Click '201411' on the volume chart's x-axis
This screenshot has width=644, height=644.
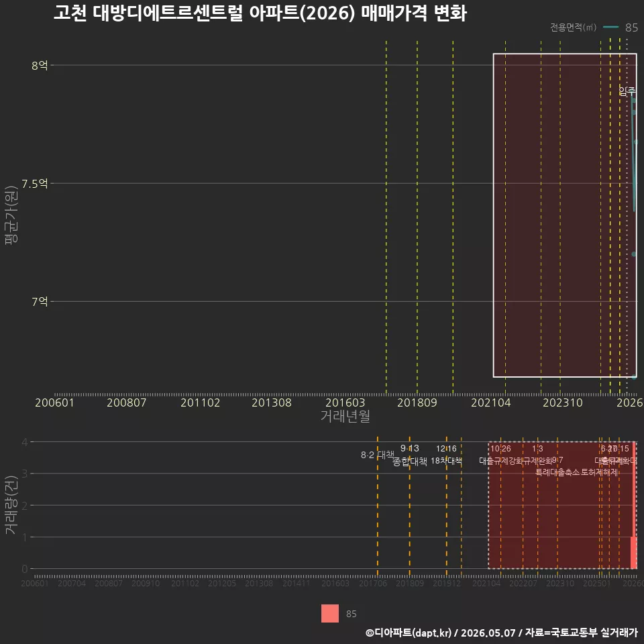296,583
